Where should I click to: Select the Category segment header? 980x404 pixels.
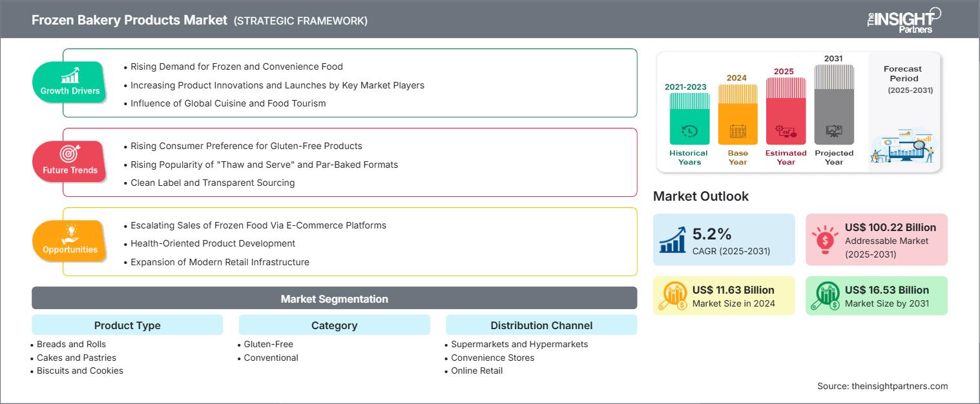click(334, 325)
